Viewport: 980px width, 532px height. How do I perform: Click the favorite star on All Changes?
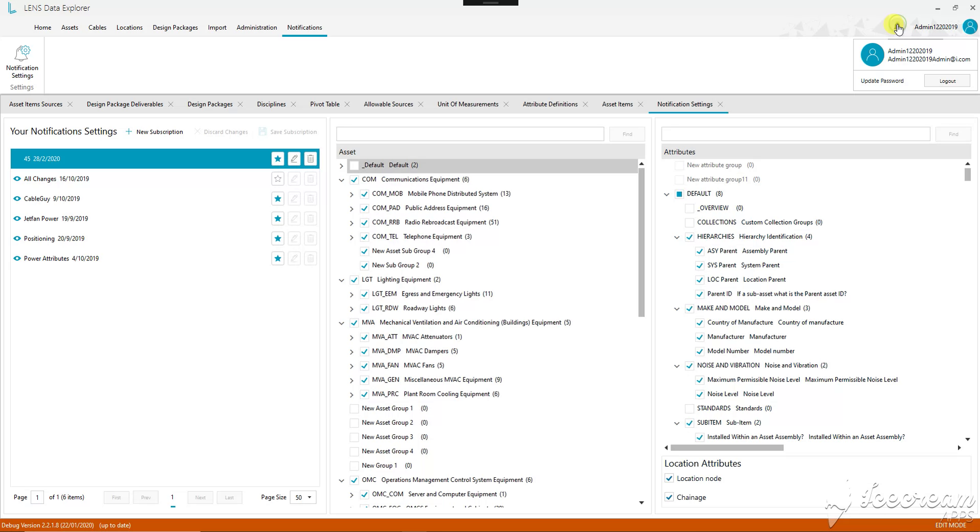click(x=278, y=179)
